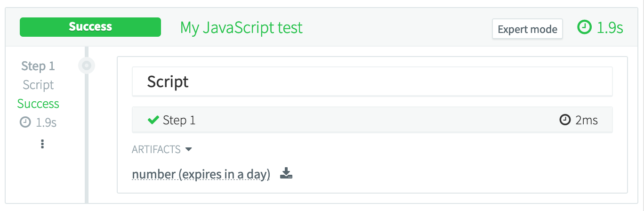The image size is (644, 211).
Task: Click the ARTIFACTS dropdown caret arrow
Action: (x=189, y=150)
